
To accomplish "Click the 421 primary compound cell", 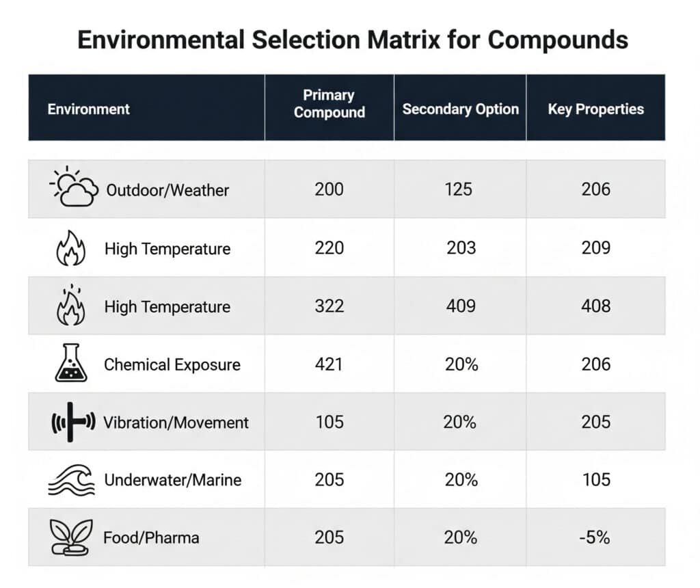I will coord(329,364).
